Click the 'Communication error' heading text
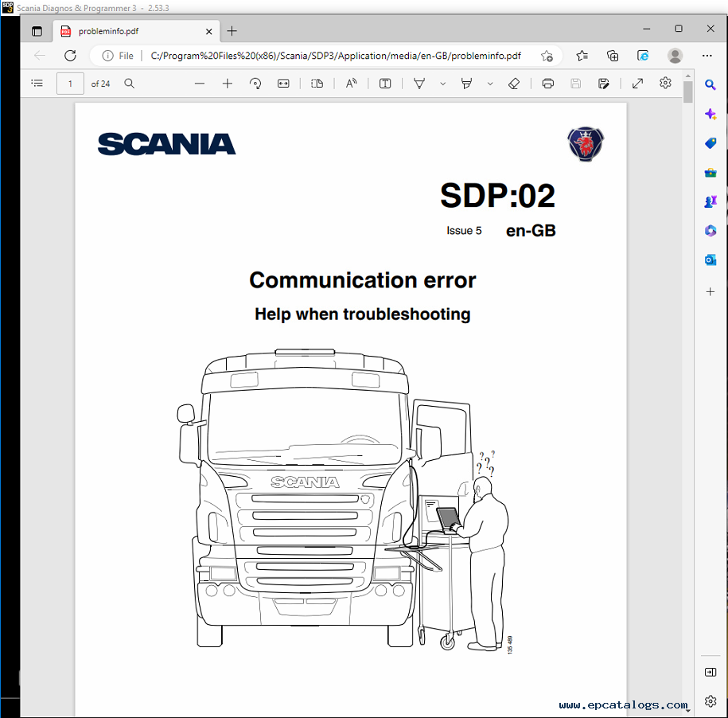 click(x=363, y=280)
